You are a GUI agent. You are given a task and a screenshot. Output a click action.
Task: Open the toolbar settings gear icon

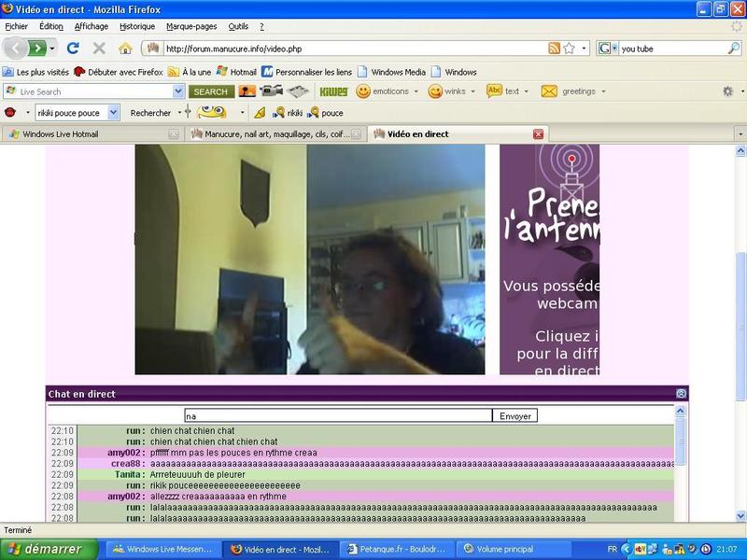tap(727, 91)
